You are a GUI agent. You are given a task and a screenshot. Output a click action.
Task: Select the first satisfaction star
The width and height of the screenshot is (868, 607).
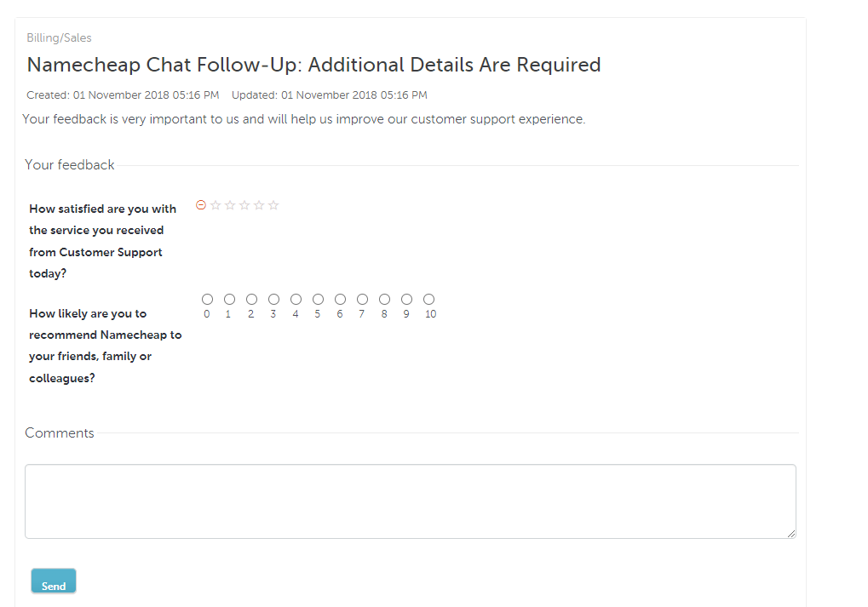click(216, 205)
